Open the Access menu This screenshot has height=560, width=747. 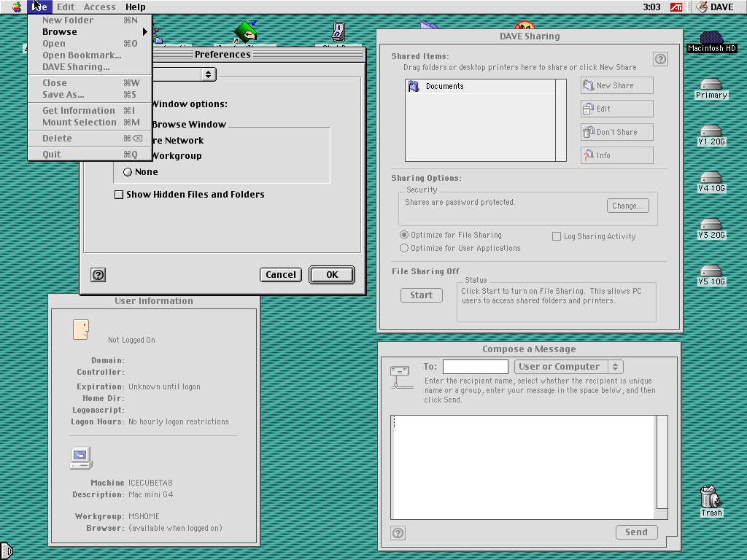tap(99, 7)
